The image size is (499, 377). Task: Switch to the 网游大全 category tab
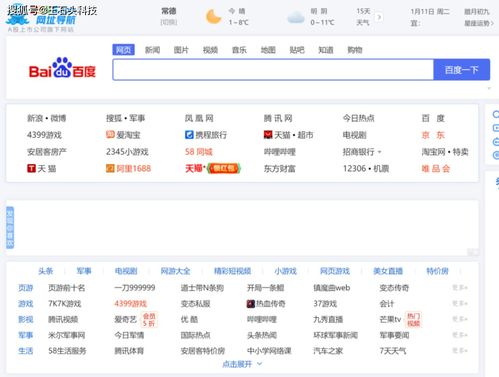pos(175,271)
